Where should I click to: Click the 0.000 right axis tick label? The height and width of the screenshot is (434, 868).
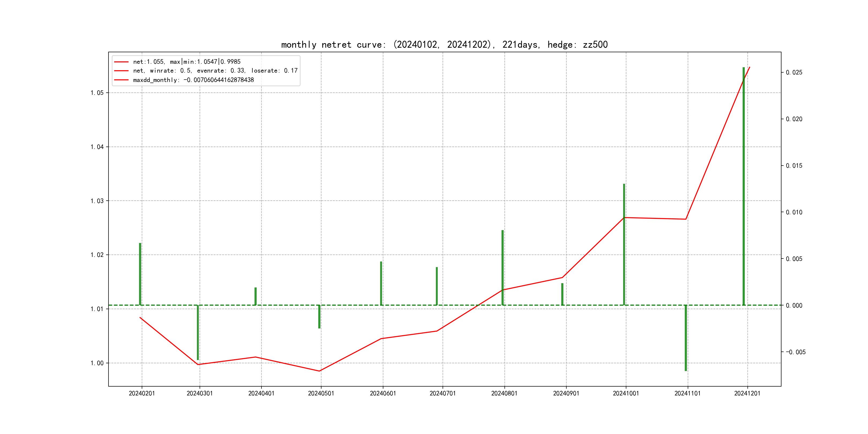pyautogui.click(x=794, y=306)
